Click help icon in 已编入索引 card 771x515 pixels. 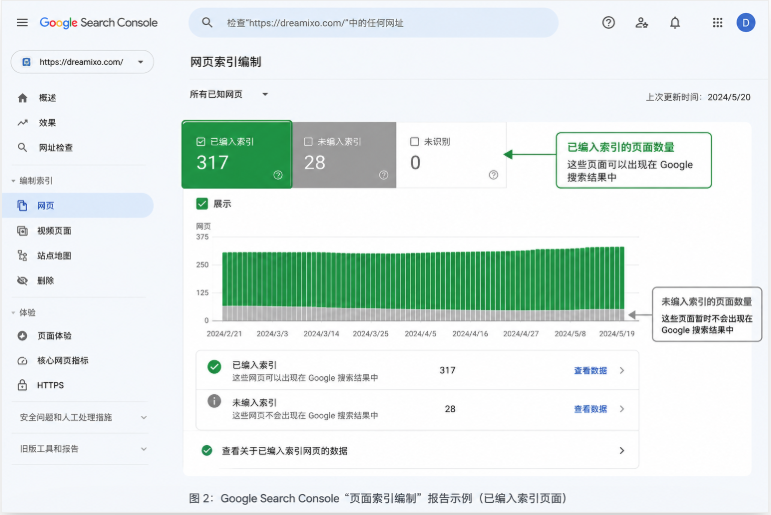[x=278, y=175]
